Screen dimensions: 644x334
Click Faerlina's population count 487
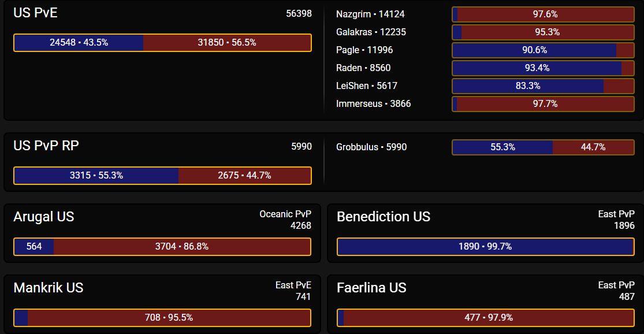click(627, 296)
